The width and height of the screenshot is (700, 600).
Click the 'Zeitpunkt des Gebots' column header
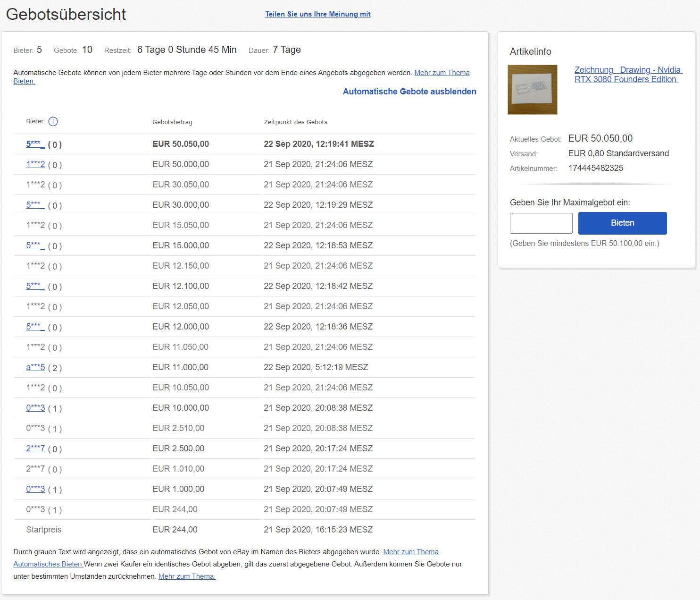(296, 122)
